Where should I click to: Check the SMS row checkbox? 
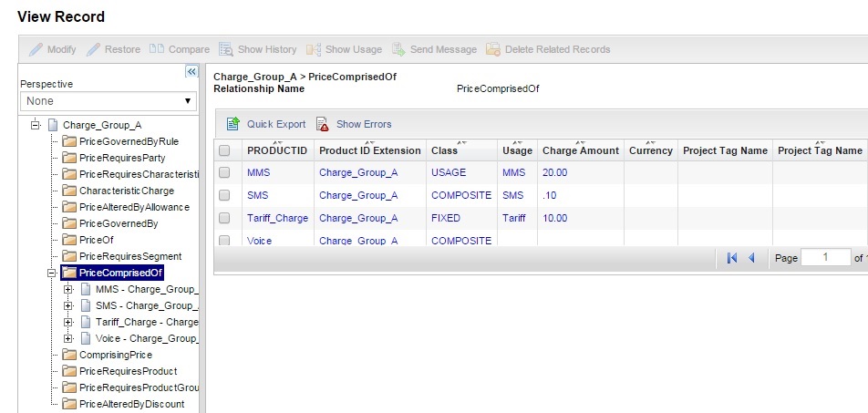coord(224,195)
